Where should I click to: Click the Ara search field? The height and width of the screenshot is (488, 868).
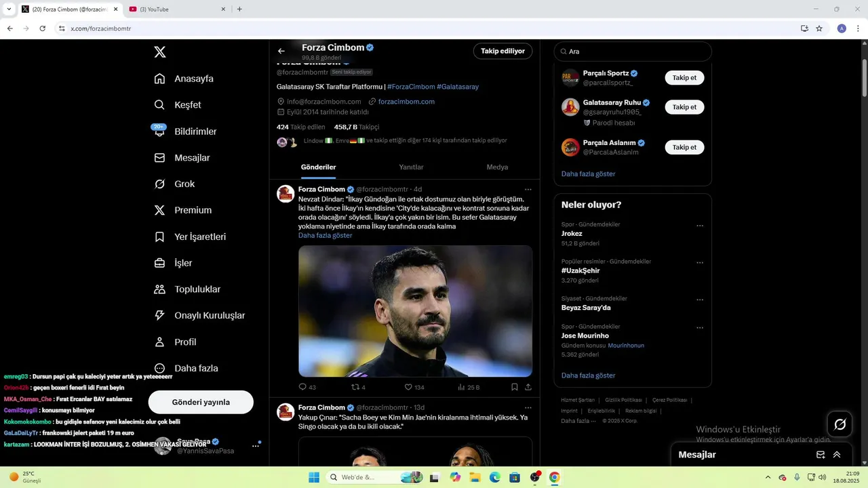633,52
